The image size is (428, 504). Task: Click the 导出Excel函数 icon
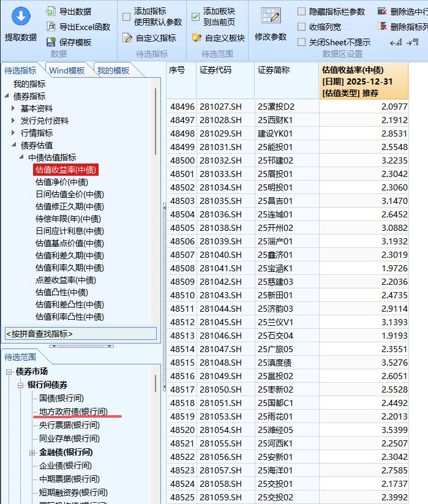point(52,26)
